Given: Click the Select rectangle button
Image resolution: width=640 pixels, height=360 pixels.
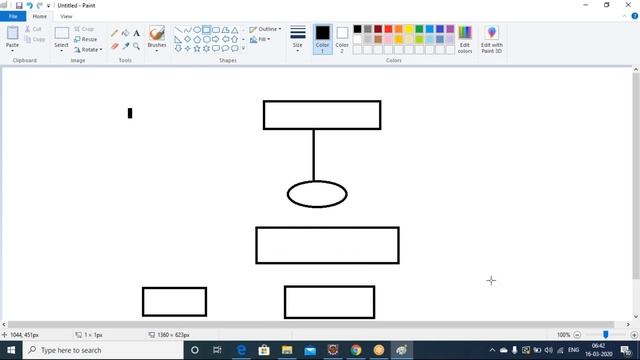Looking at the screenshot, I should 61,36.
